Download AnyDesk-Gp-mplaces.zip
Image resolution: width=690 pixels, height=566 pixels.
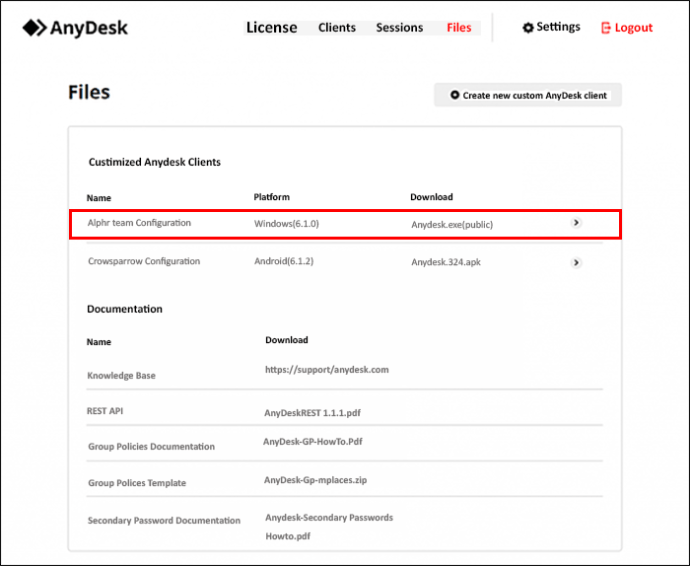pyautogui.click(x=315, y=480)
